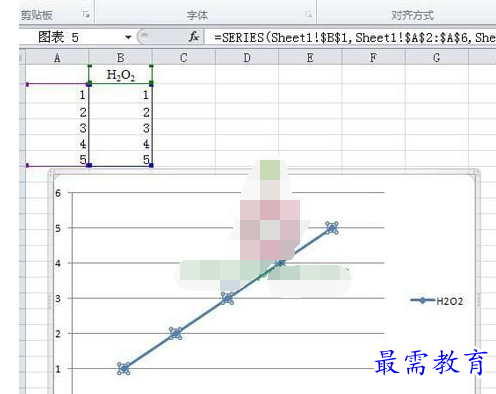Image resolution: width=496 pixels, height=394 pixels.
Task: Click cell A2 with value 1
Action: pyautogui.click(x=57, y=94)
